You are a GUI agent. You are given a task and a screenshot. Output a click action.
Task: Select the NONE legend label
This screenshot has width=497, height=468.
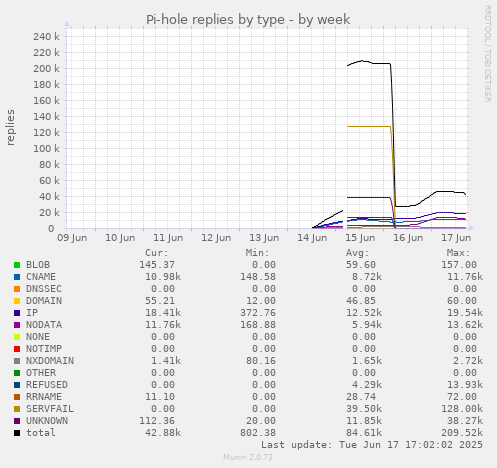[38, 337]
